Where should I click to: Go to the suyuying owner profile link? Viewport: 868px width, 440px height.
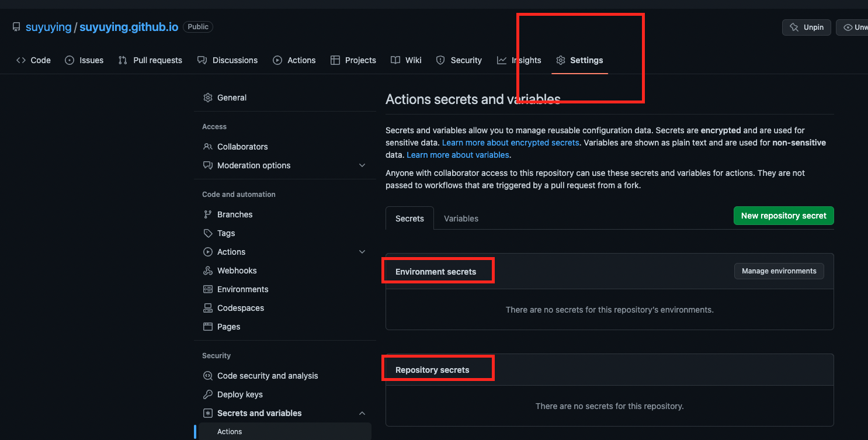point(48,27)
